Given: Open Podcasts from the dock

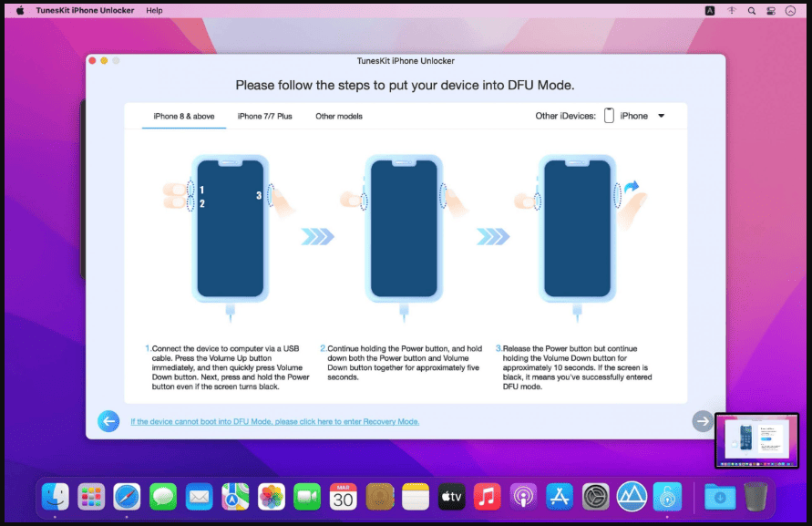Looking at the screenshot, I should pos(523,497).
